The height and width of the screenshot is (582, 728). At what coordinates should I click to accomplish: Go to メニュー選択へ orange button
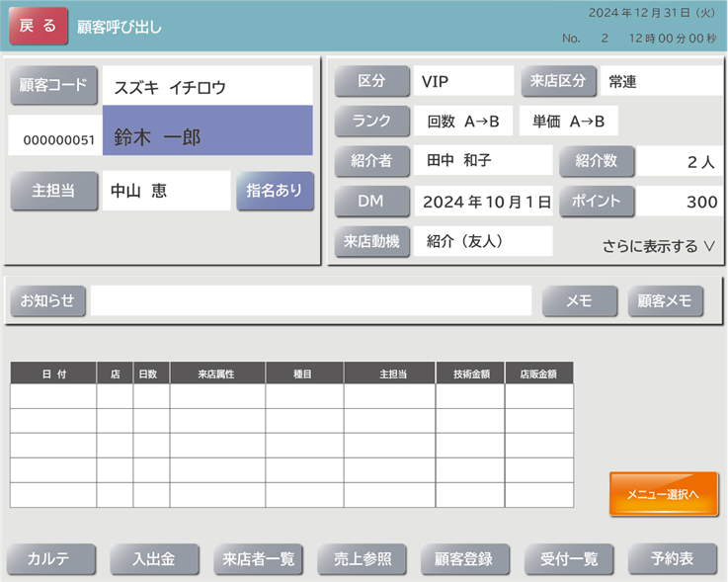coord(664,494)
